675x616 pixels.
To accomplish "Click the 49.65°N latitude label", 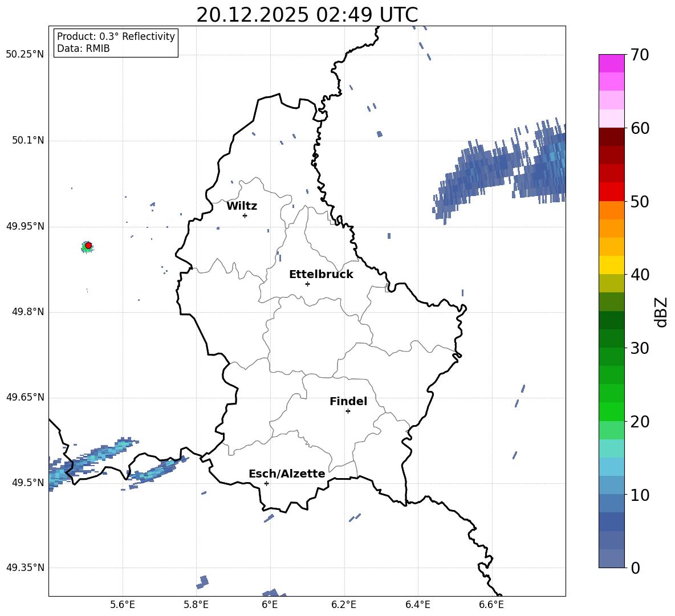I will tap(25, 397).
